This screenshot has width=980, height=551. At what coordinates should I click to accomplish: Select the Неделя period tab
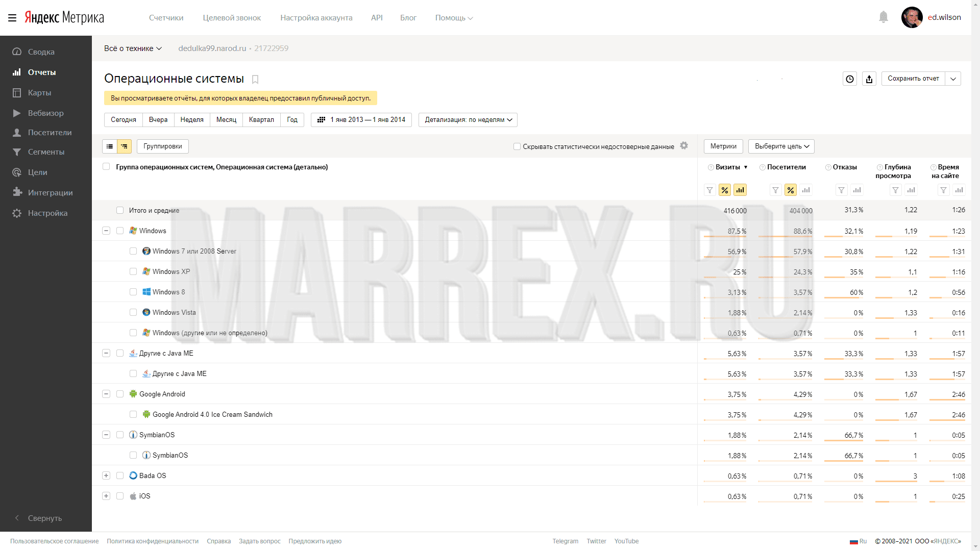[192, 120]
